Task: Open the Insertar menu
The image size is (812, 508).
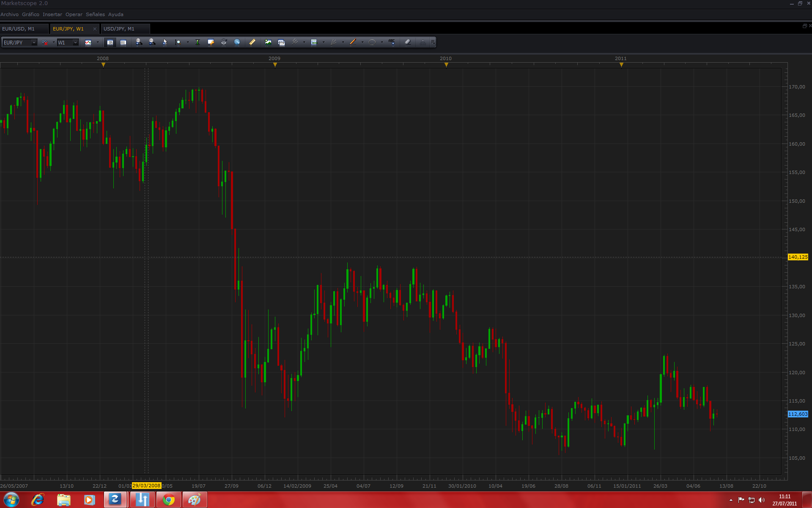Action: pyautogui.click(x=52, y=14)
